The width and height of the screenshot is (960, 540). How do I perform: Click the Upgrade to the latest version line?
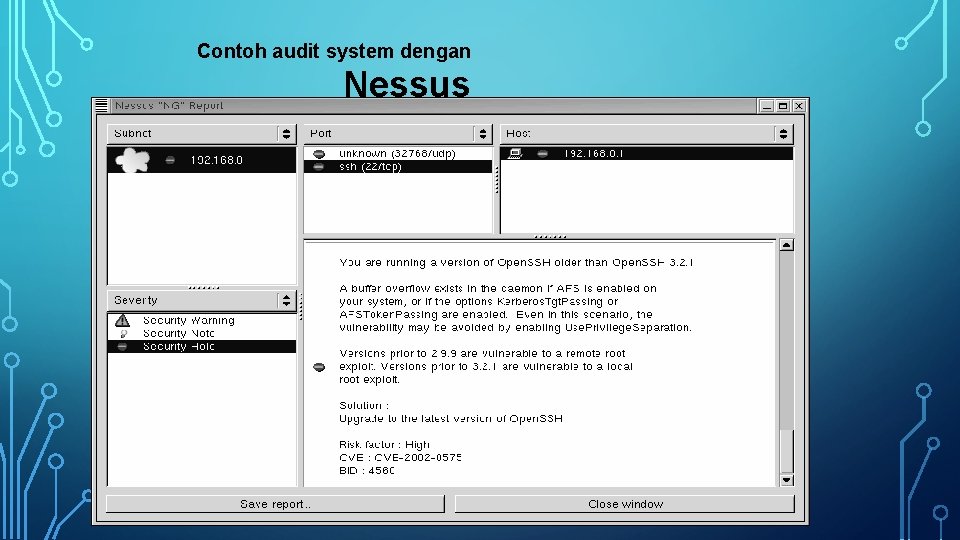[x=451, y=419]
